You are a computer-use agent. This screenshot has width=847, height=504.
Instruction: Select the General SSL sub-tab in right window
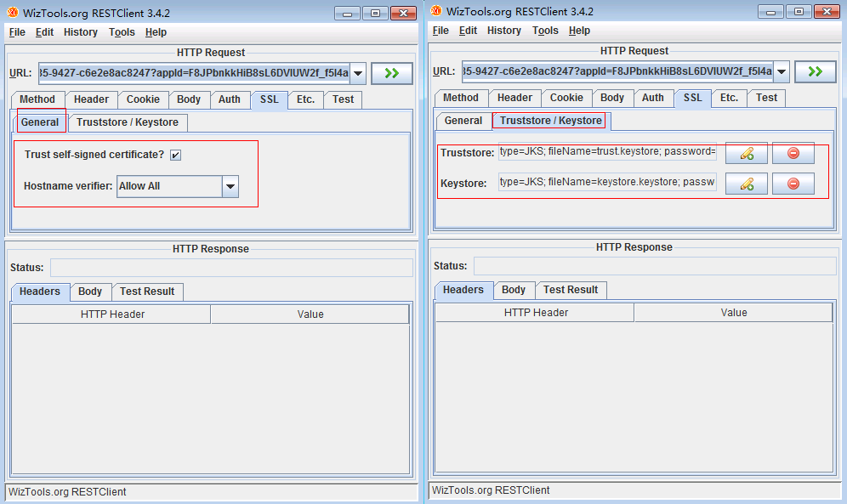pyautogui.click(x=463, y=121)
